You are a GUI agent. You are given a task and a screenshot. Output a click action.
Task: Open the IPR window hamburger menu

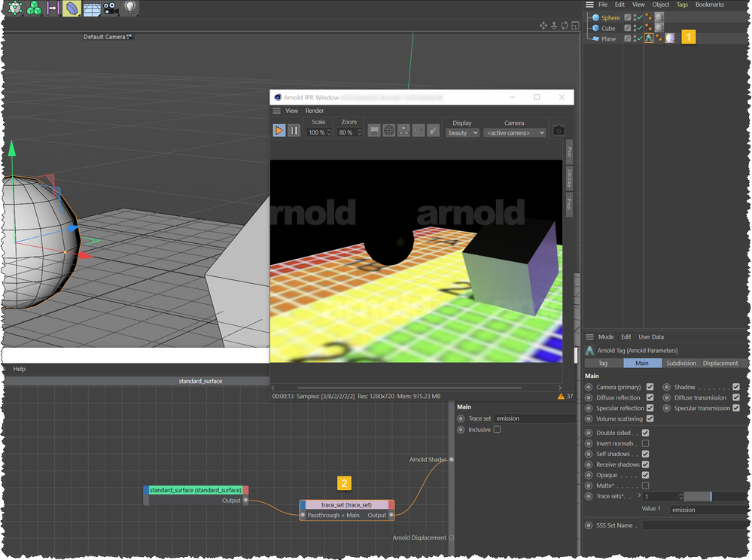pyautogui.click(x=277, y=111)
